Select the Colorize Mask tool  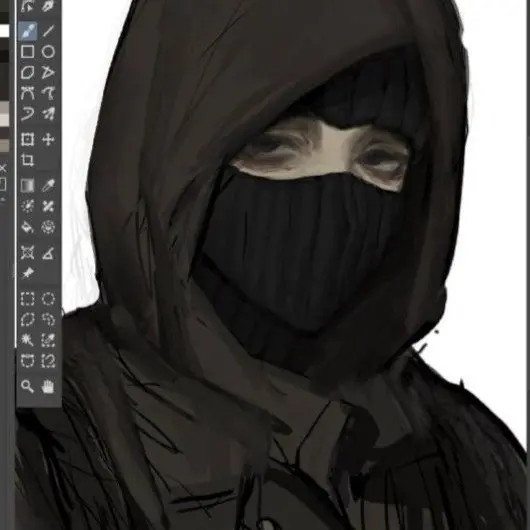click(27, 206)
